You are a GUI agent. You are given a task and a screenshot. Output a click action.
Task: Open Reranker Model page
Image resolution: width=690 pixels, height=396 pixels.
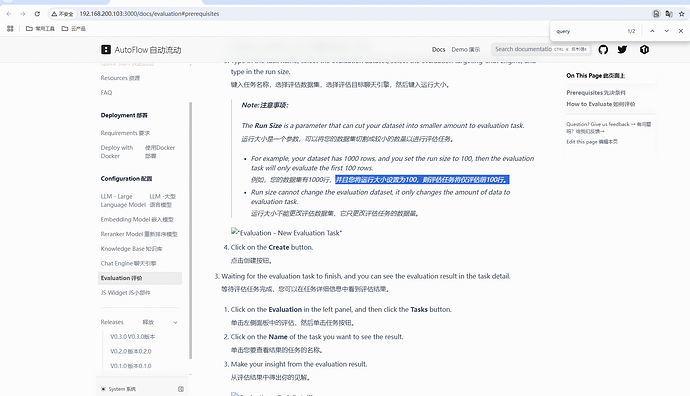coord(139,234)
